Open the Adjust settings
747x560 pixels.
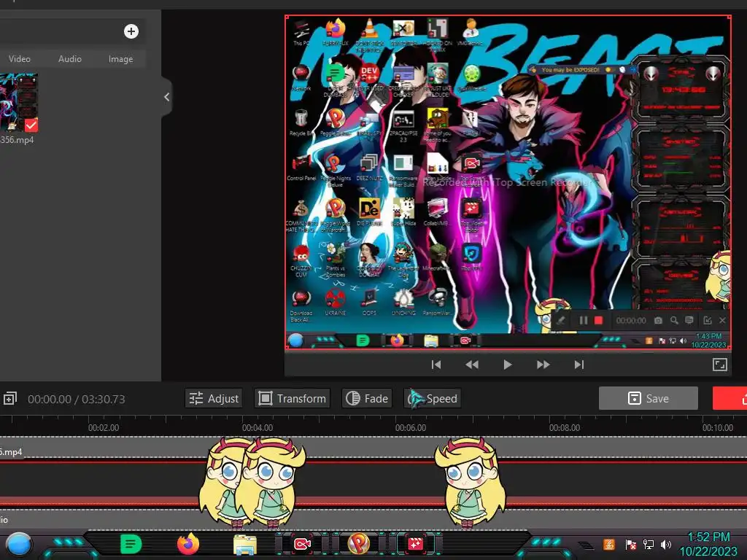tap(214, 399)
